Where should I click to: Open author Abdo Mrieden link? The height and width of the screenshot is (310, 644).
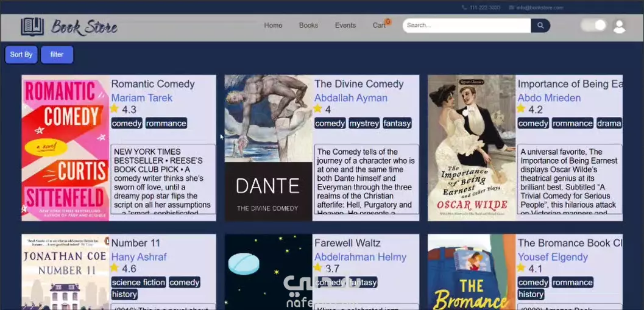pos(549,97)
